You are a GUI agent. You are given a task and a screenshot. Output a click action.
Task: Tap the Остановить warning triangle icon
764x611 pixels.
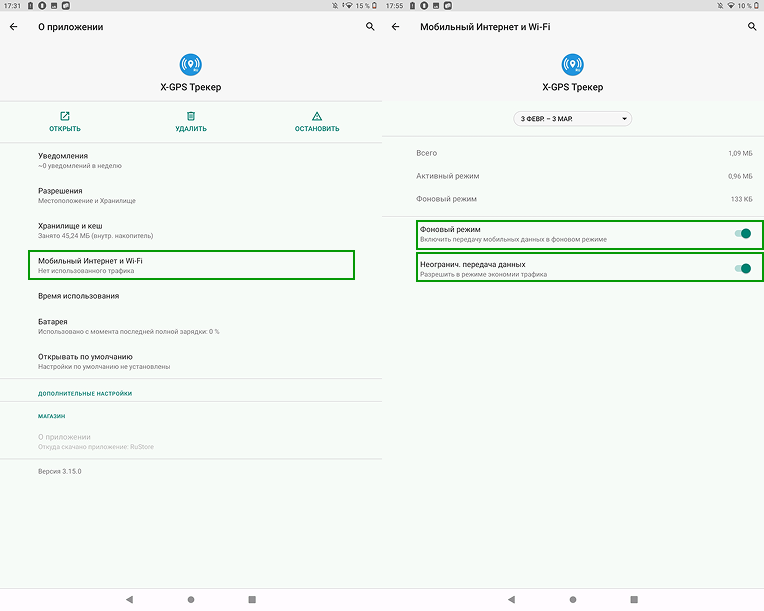tap(317, 116)
